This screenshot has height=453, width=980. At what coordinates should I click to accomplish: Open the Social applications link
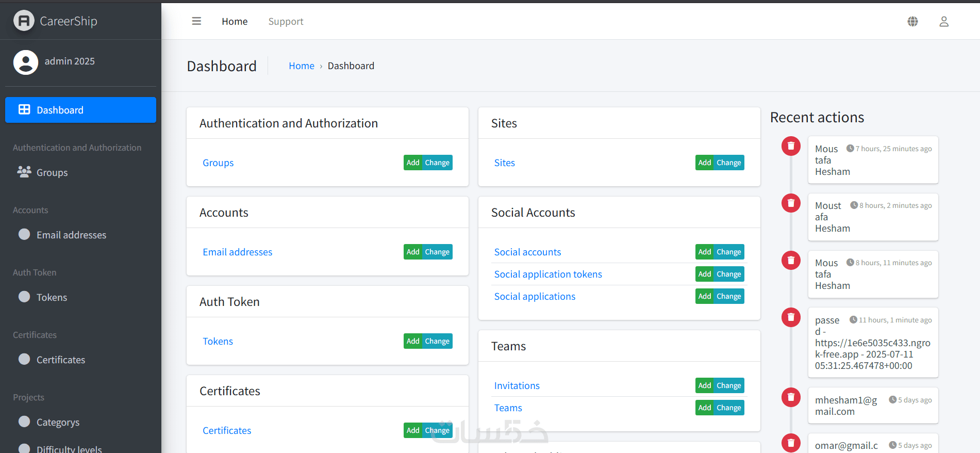click(x=535, y=297)
